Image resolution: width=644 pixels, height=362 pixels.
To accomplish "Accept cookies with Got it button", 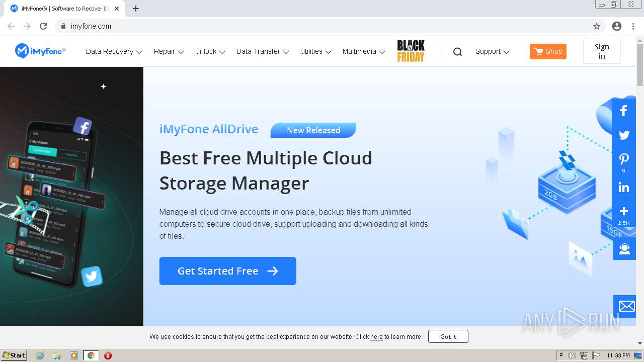I will (x=448, y=336).
